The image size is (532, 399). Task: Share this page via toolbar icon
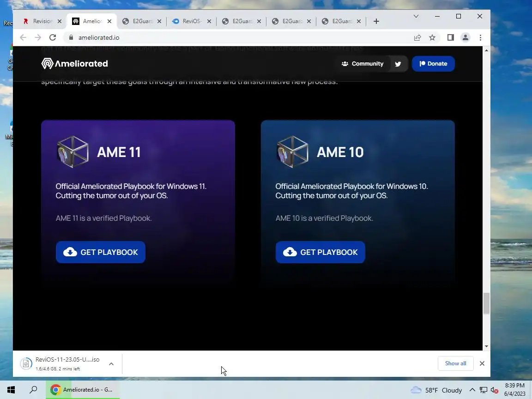tap(417, 38)
